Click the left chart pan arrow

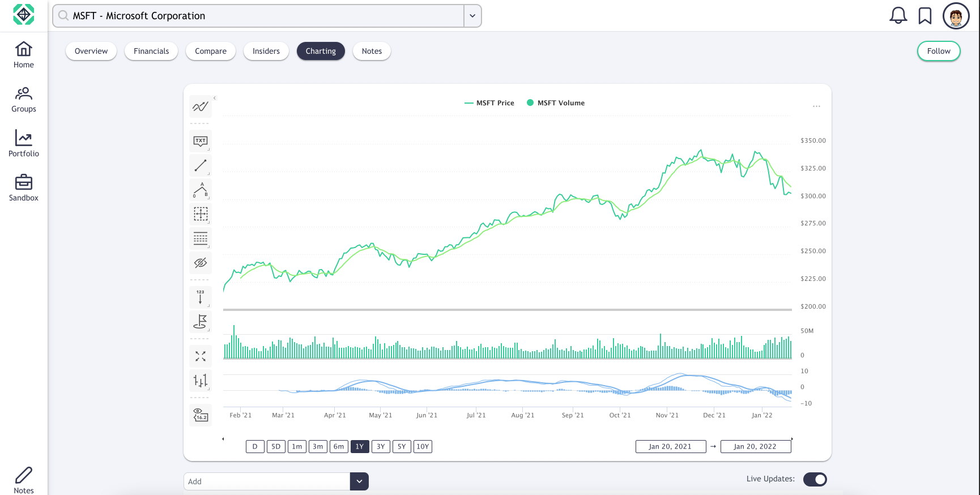pyautogui.click(x=223, y=438)
